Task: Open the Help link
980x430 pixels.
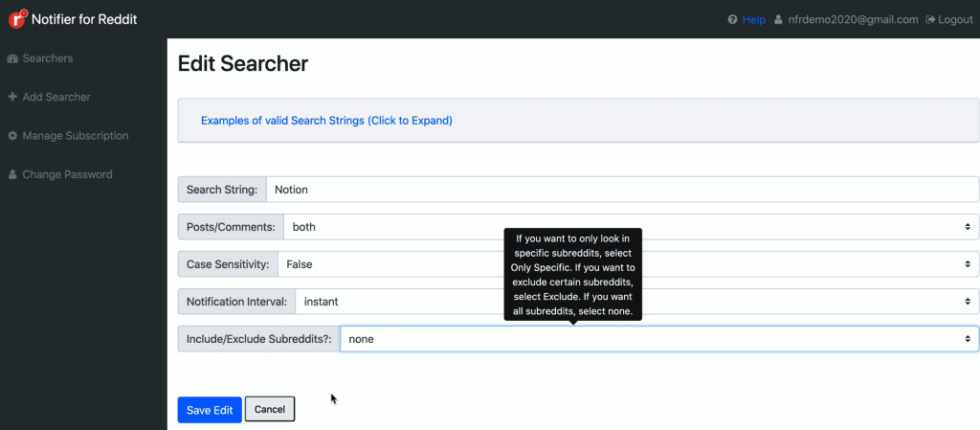Action: [x=754, y=19]
